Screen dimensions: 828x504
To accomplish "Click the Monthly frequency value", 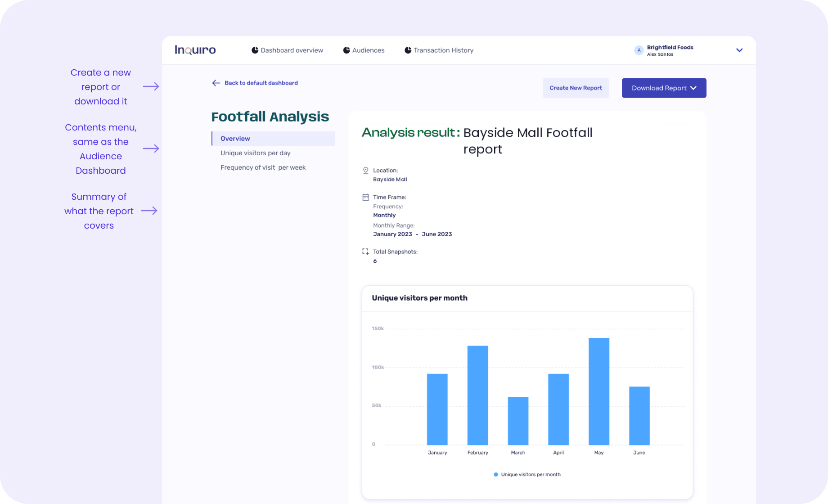I will pyautogui.click(x=384, y=215).
